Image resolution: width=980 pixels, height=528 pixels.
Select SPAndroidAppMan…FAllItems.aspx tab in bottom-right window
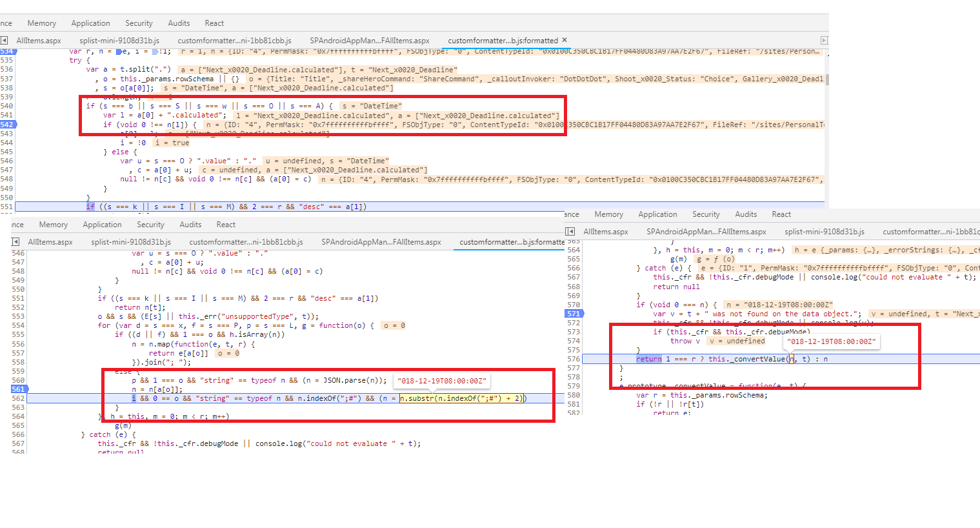(706, 231)
